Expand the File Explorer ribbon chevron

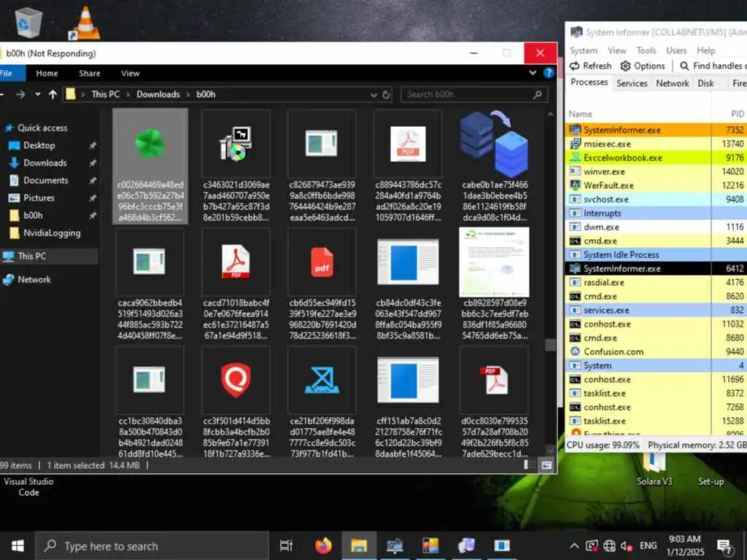point(533,73)
